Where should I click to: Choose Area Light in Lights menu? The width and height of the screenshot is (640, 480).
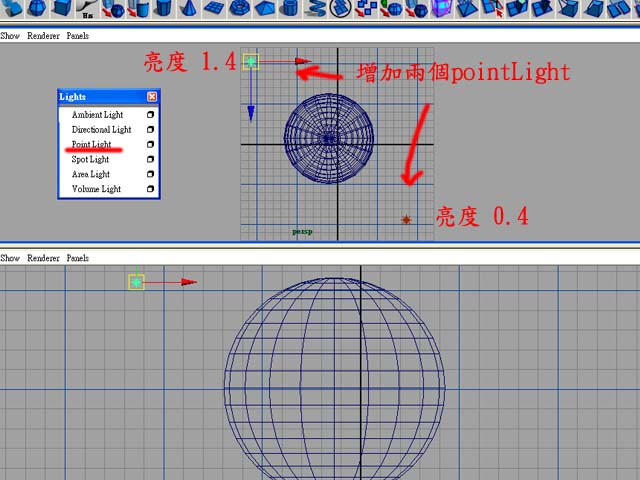(x=91, y=174)
